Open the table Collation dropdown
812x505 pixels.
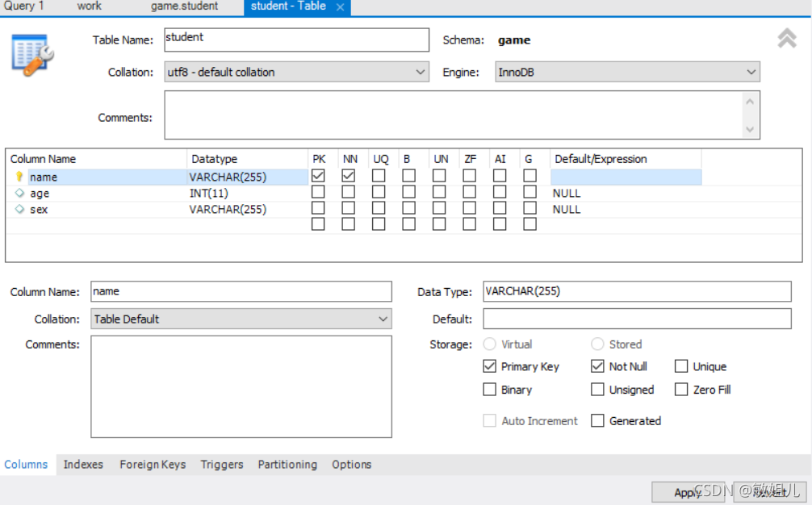click(297, 72)
